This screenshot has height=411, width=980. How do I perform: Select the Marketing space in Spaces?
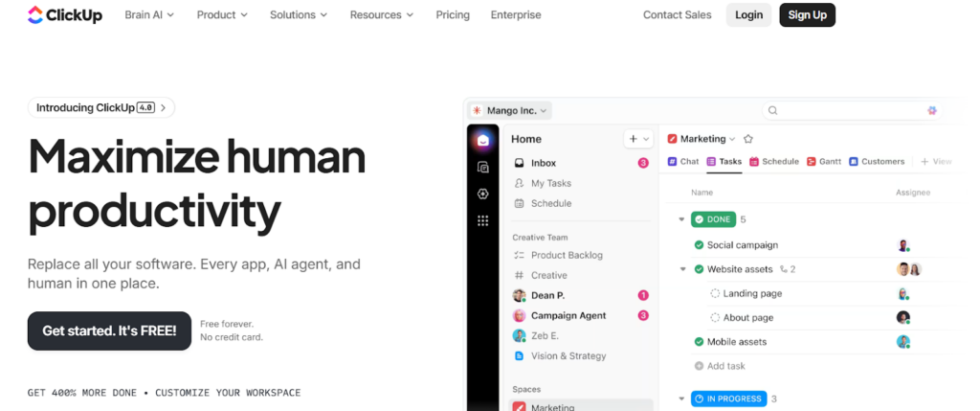pos(581,406)
